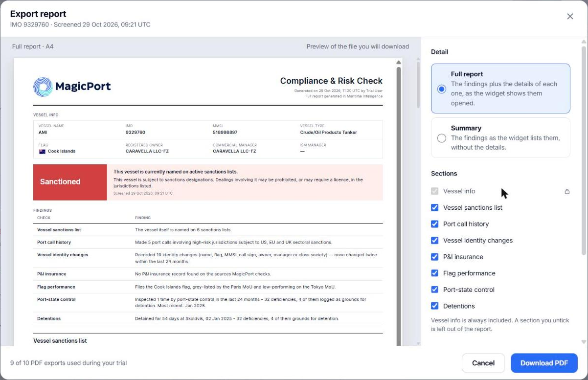Viewport: 588px width, 380px height.
Task: Untick the Vessel identity changes section
Action: pos(434,240)
